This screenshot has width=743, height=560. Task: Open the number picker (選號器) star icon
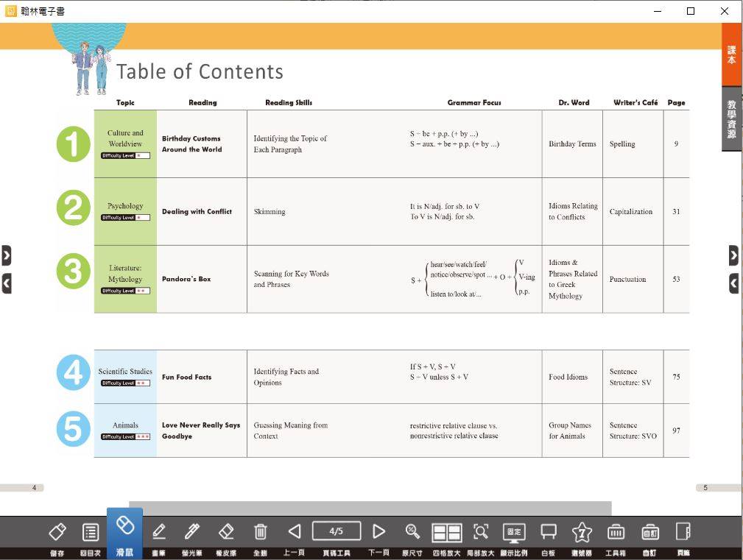[582, 532]
